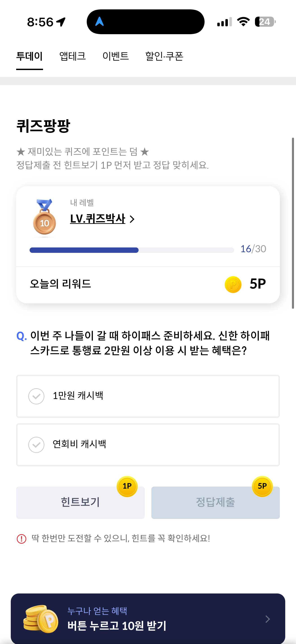The width and height of the screenshot is (296, 644).
Task: Open the LV.퀴즈박사 level link
Action: (98, 219)
